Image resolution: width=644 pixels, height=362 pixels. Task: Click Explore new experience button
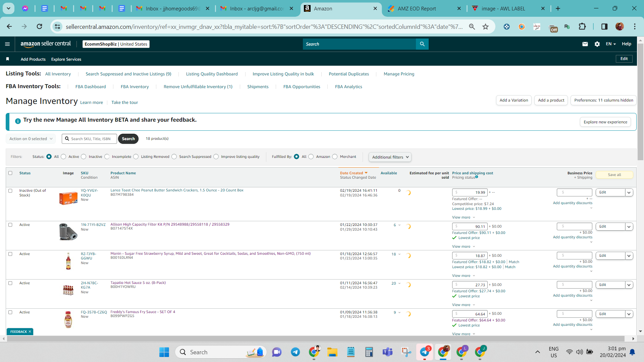605,122
